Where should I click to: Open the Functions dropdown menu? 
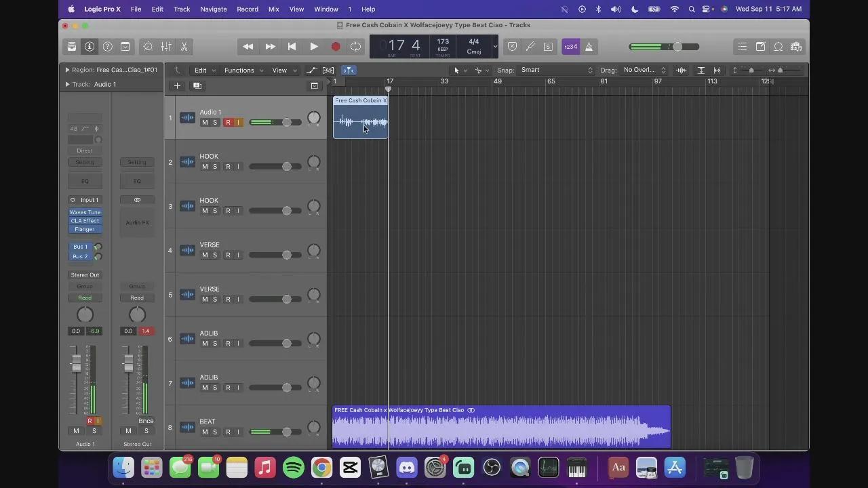click(x=243, y=70)
